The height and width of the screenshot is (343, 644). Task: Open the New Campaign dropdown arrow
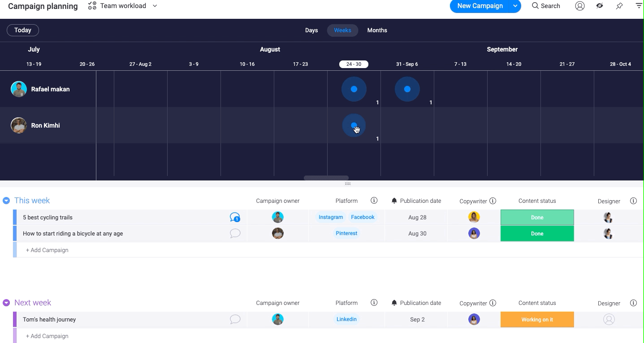coord(516,6)
